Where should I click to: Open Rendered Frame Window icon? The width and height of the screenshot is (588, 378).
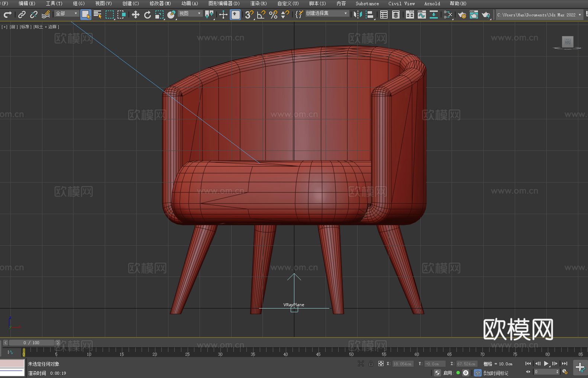pos(474,14)
